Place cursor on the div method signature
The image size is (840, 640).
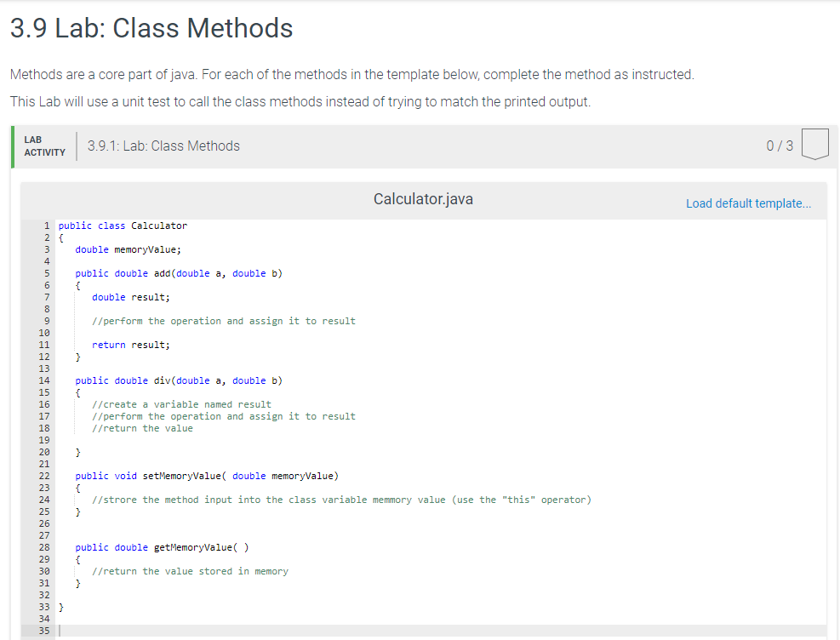point(176,380)
